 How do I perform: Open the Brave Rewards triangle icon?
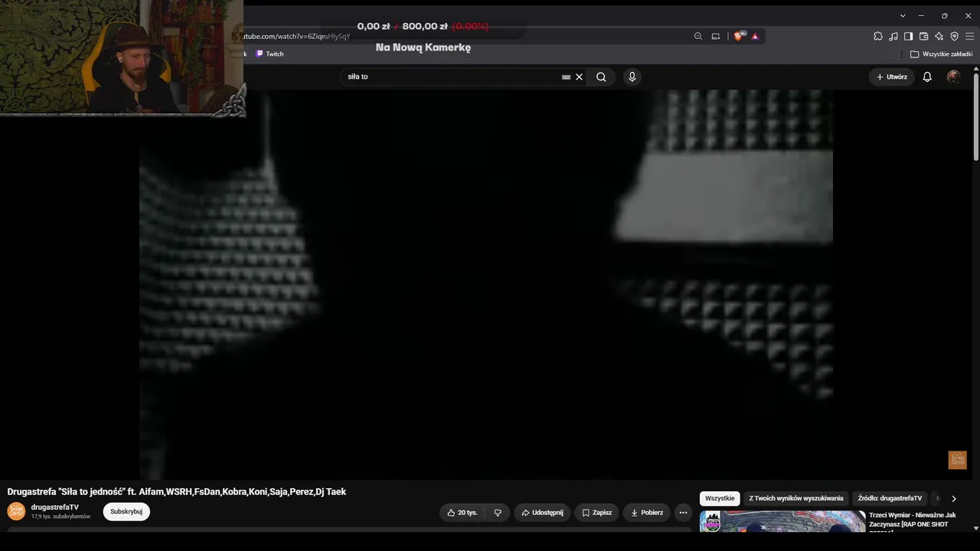coord(755,36)
